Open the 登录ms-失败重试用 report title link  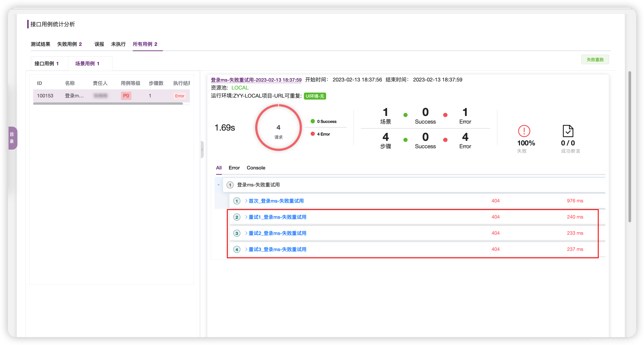point(256,80)
